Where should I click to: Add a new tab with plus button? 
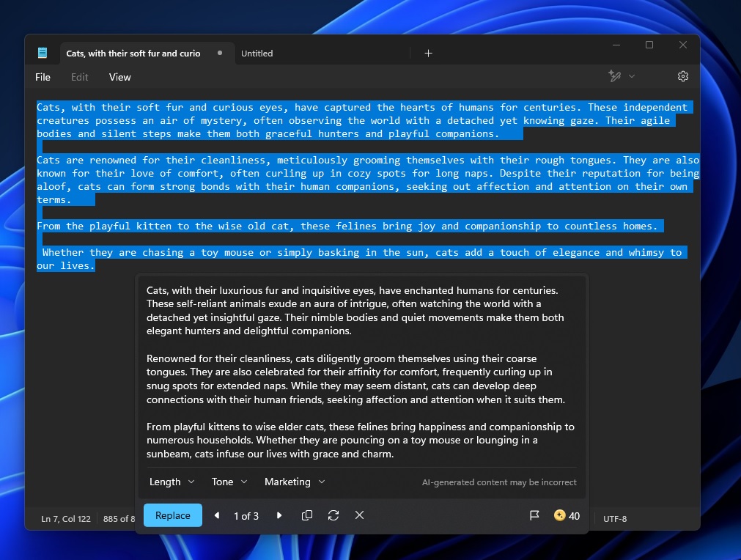coord(428,54)
